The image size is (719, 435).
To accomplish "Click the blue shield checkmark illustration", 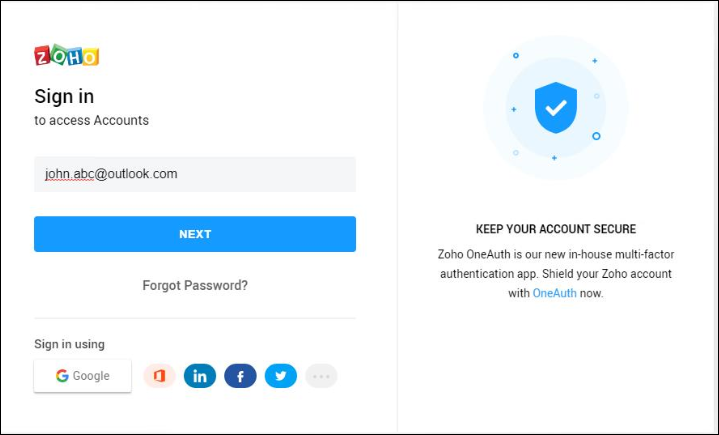I will point(555,107).
